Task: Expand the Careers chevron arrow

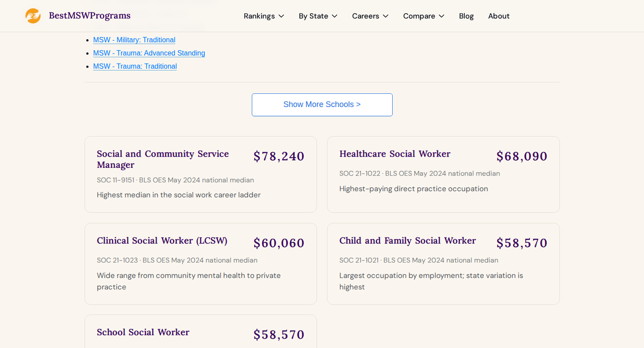Action: (386, 16)
